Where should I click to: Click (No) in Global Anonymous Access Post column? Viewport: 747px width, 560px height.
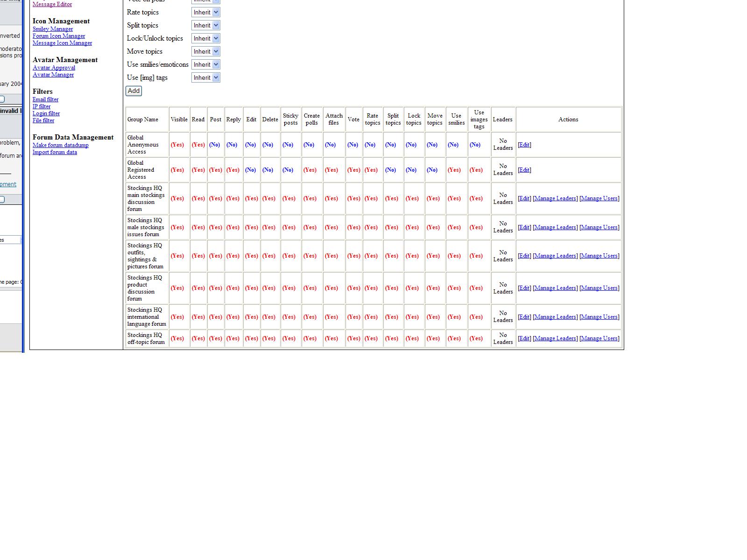click(215, 145)
